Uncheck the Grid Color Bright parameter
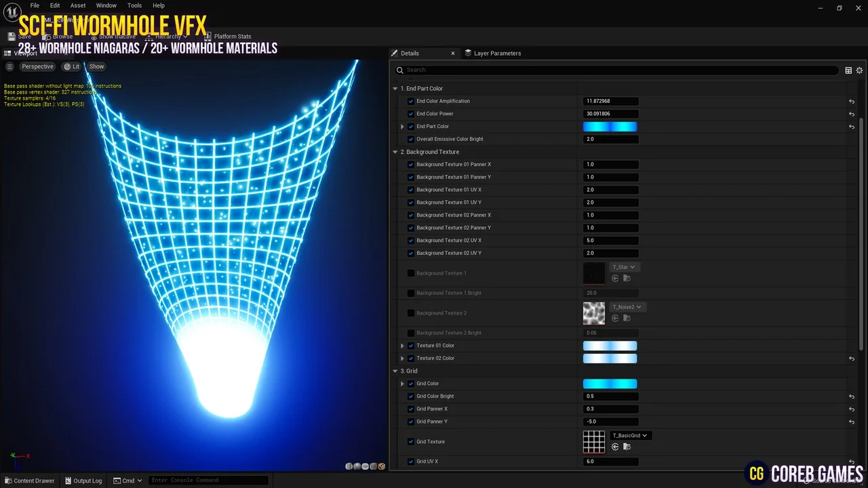This screenshot has height=488, width=868. click(410, 396)
